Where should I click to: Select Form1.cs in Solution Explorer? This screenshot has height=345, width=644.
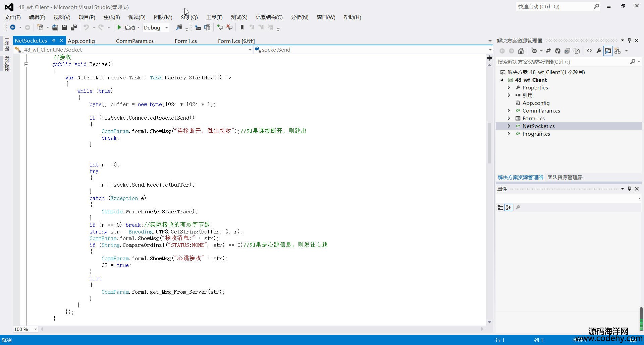(533, 118)
